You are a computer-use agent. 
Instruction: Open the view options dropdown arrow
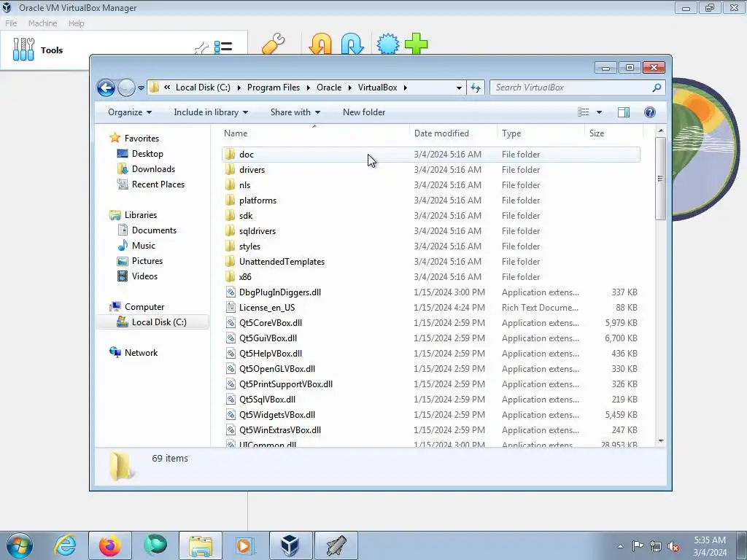click(x=599, y=112)
